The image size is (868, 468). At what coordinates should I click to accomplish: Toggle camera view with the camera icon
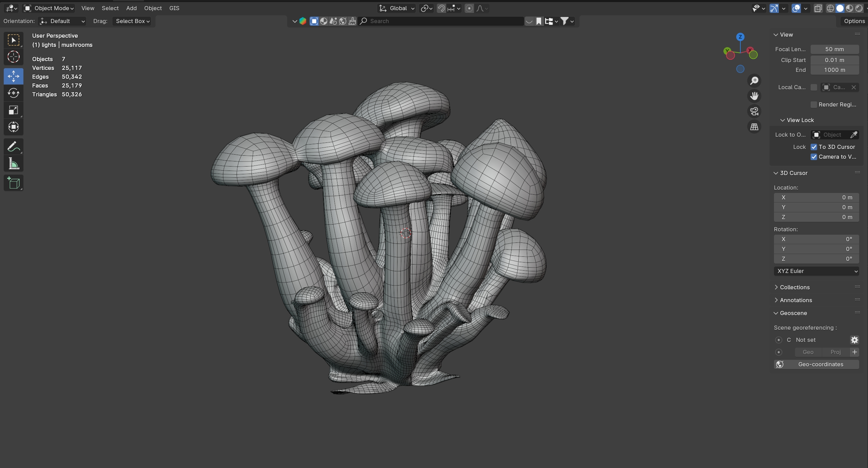click(754, 111)
